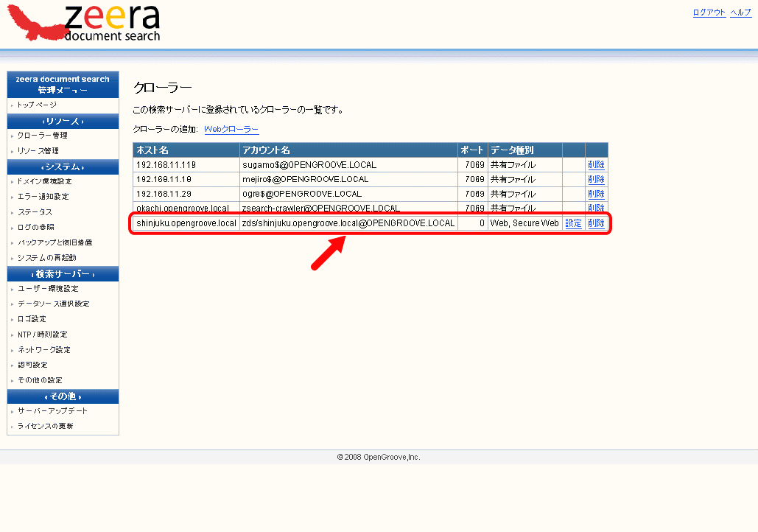The width and height of the screenshot is (758, 532).
Task: Click the zeera document search logo
Action: click(84, 23)
